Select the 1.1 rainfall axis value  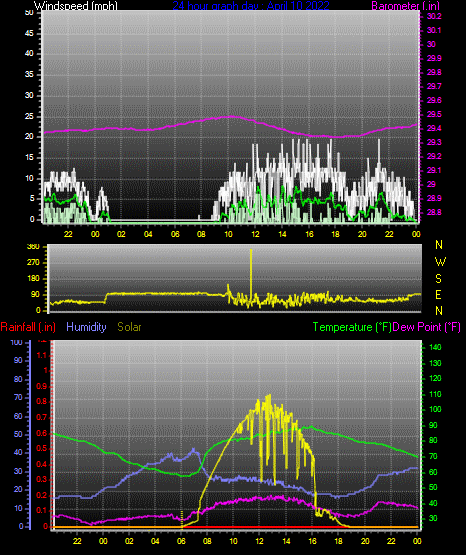(x=42, y=355)
